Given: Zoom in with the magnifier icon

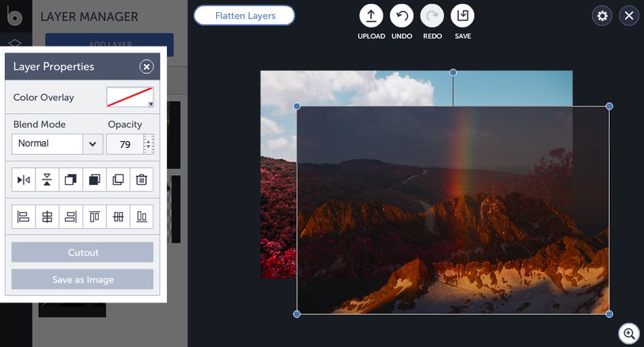Looking at the screenshot, I should 629,333.
